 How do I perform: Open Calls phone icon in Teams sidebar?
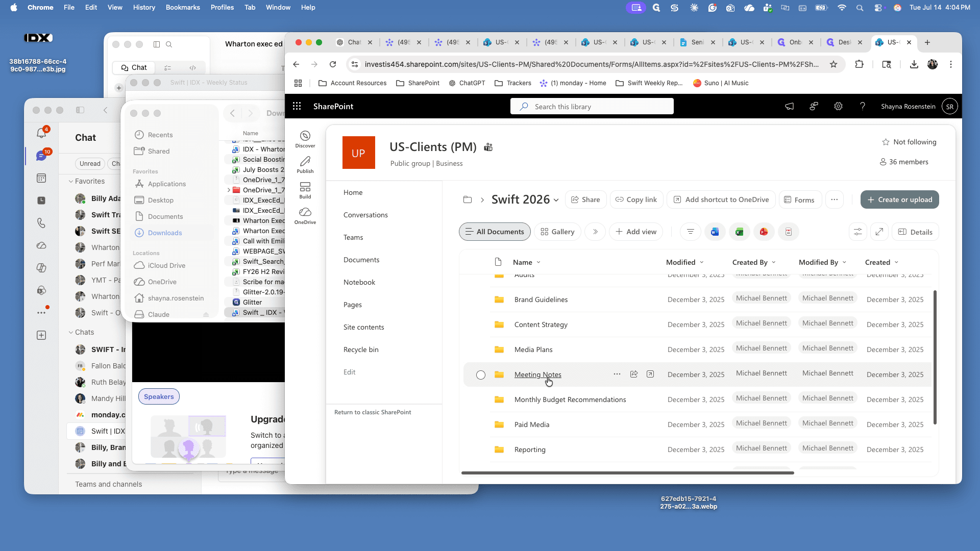pos(41,223)
